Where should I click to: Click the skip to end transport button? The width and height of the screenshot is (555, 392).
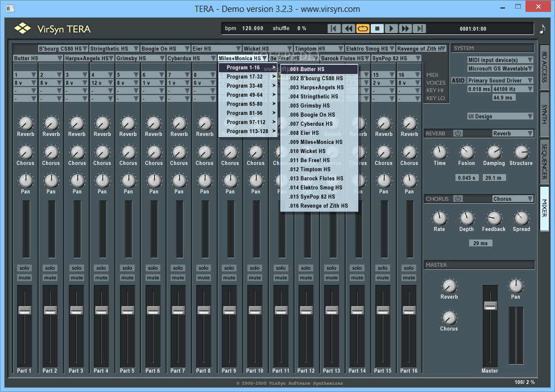(x=420, y=28)
